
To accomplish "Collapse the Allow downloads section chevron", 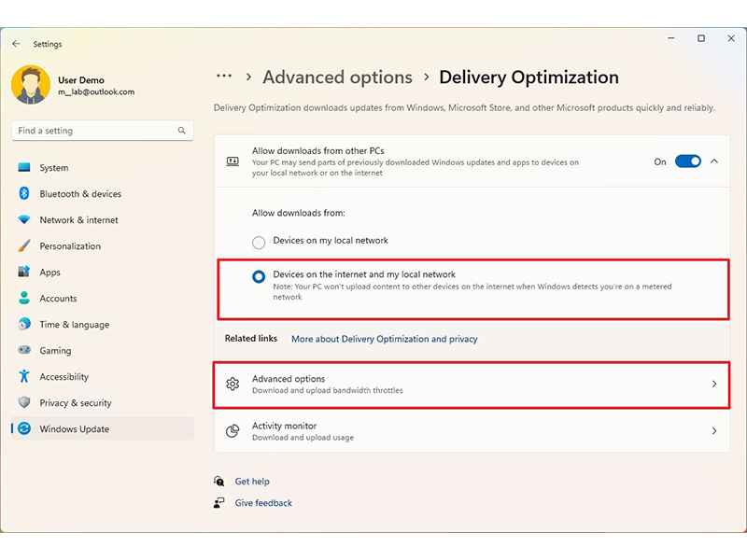I will pyautogui.click(x=714, y=161).
